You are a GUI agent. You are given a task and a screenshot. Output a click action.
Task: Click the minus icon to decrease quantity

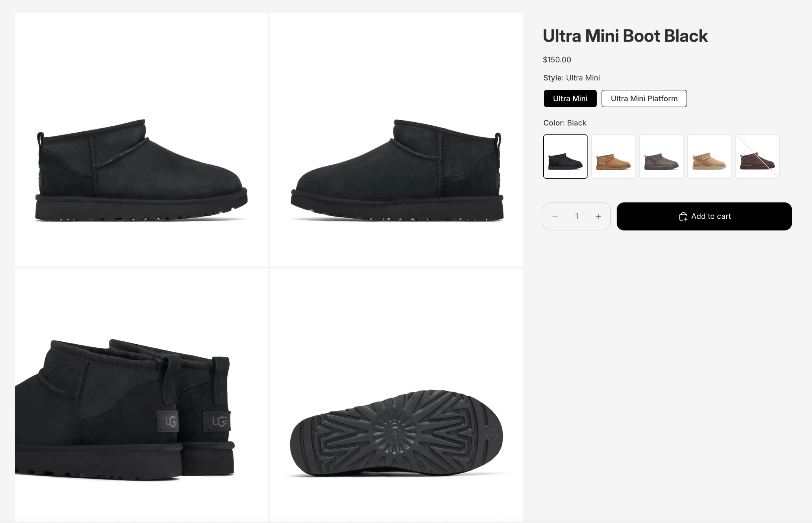[555, 216]
